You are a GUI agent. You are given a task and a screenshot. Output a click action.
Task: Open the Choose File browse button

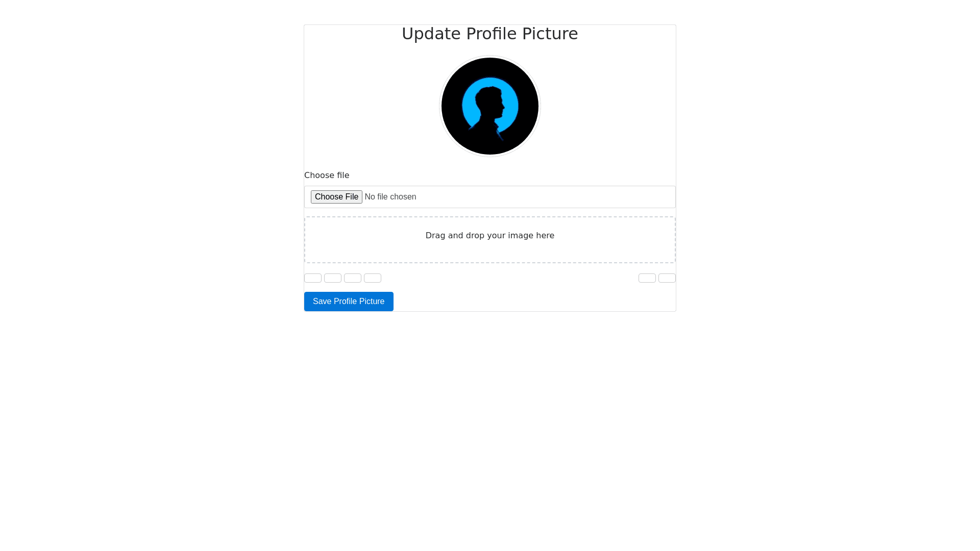tap(336, 197)
